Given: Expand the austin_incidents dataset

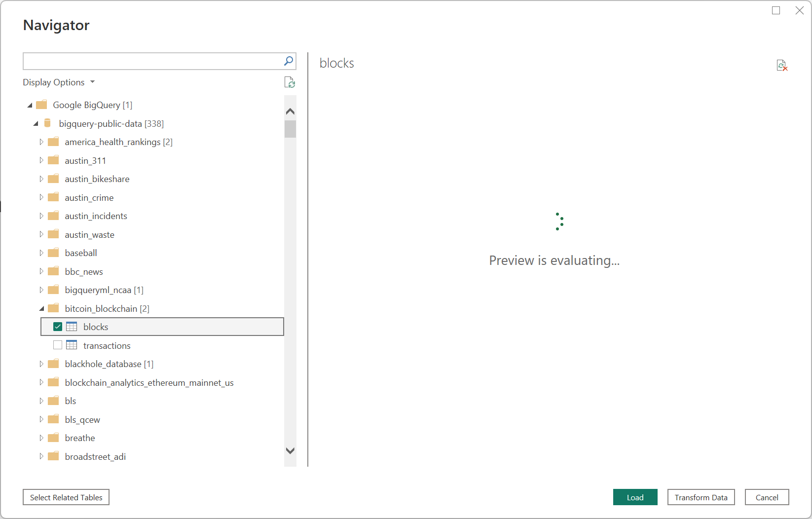Looking at the screenshot, I should 41,216.
